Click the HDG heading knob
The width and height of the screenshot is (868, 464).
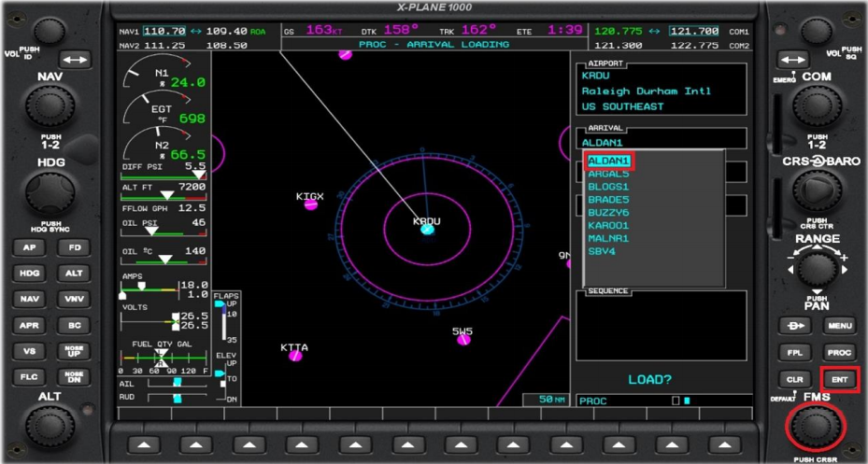pyautogui.click(x=50, y=193)
